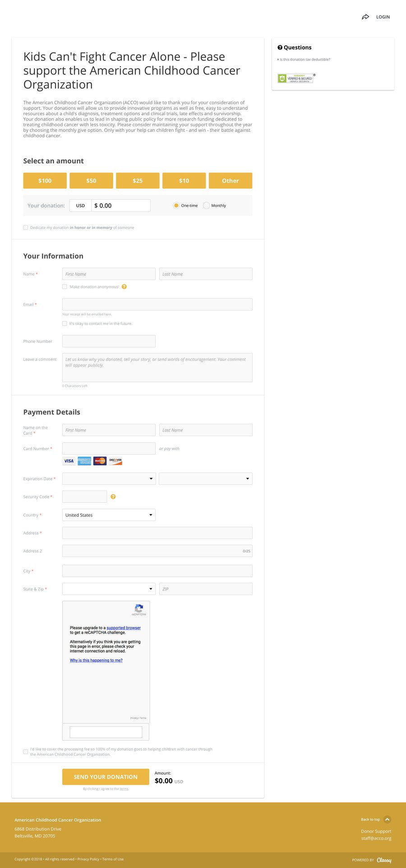Choose the $10 donation amount
The height and width of the screenshot is (868, 406).
tap(184, 181)
